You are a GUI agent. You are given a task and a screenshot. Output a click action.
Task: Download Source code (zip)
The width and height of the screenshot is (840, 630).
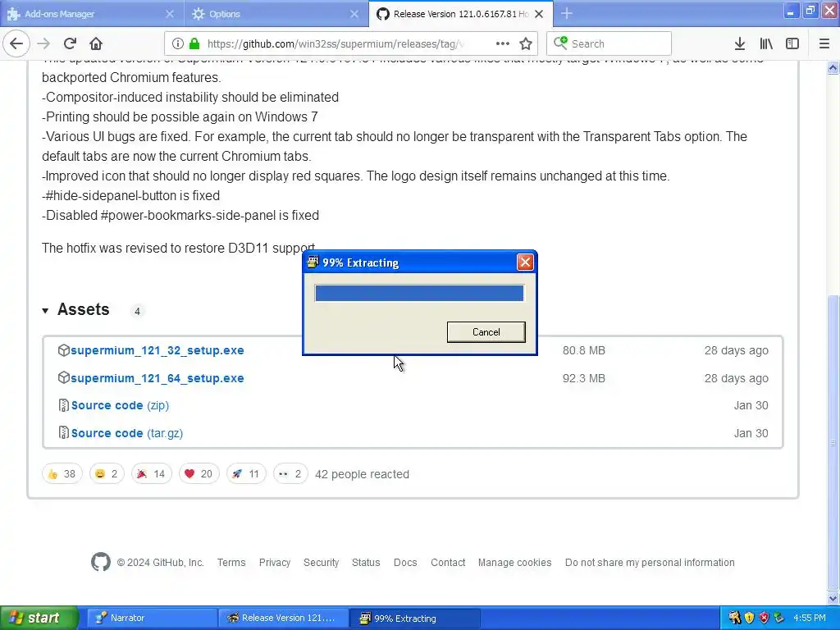point(120,405)
